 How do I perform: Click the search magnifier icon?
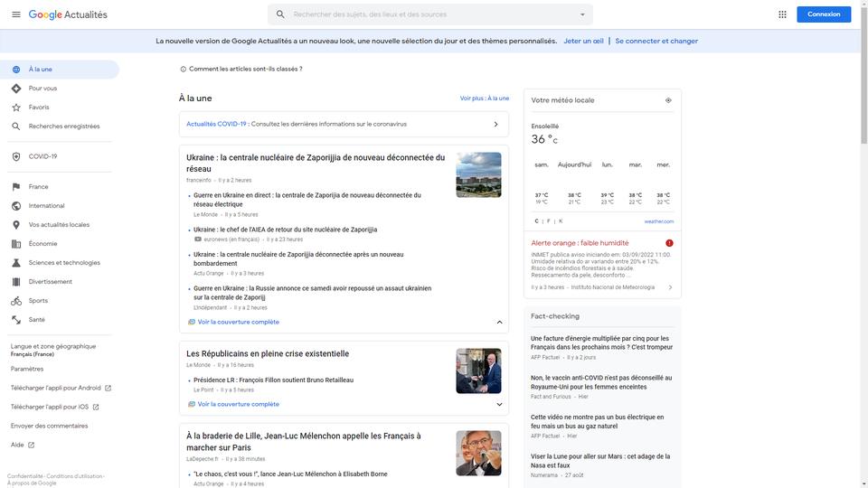[x=280, y=14]
